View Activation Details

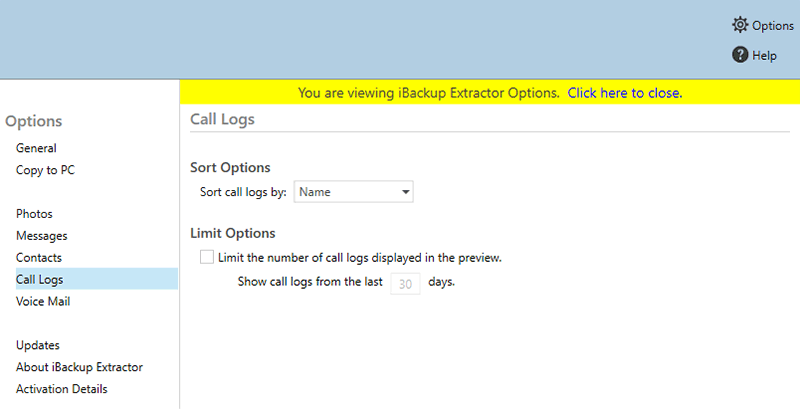point(62,389)
